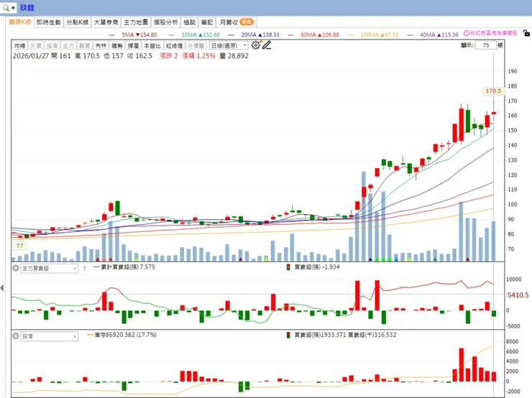Click the magnifier plus stock search icon
The width and height of the screenshot is (532, 398).
pos(9,7)
